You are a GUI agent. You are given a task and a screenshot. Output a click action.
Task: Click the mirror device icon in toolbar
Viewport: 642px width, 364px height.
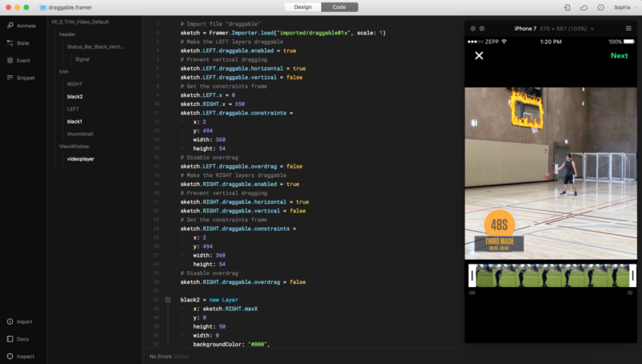[x=567, y=7]
